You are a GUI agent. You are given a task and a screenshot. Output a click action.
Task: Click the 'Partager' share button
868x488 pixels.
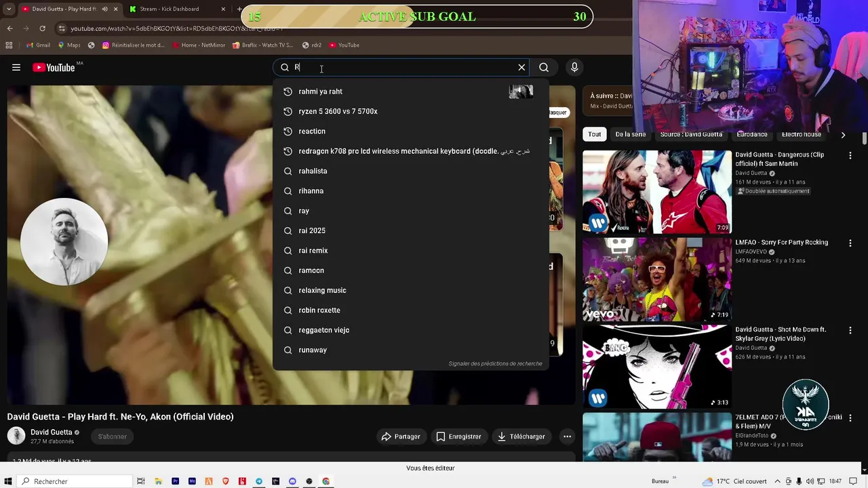coord(401,436)
